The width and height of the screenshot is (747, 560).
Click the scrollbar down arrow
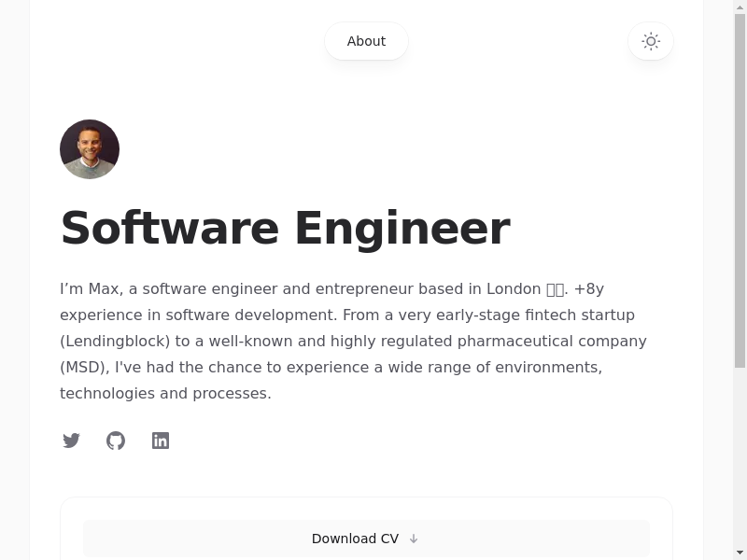(x=740, y=553)
